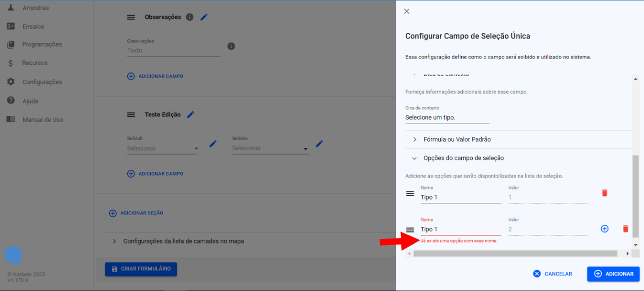Open the SelMult Selecionar dropdown

[162, 148]
